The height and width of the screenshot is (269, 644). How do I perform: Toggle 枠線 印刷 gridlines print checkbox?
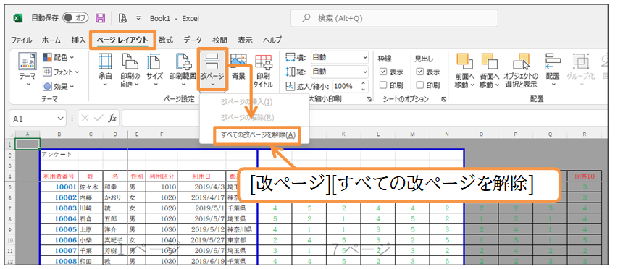point(382,86)
